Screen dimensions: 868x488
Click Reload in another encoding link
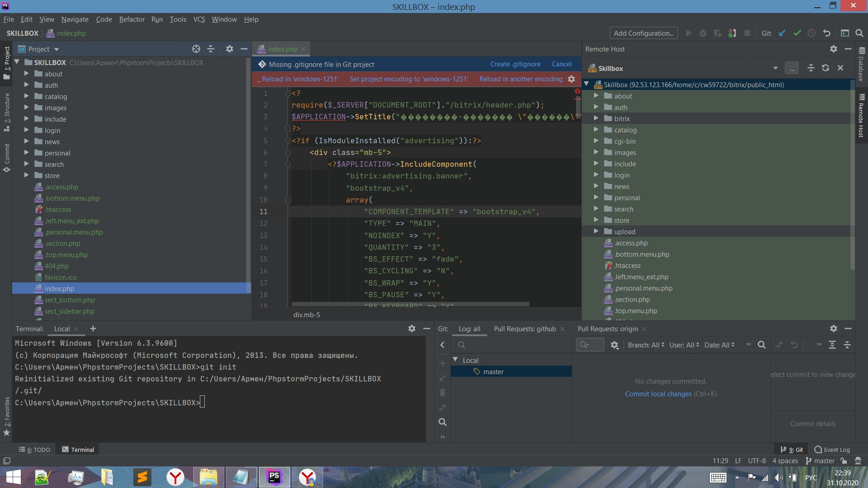coord(521,79)
